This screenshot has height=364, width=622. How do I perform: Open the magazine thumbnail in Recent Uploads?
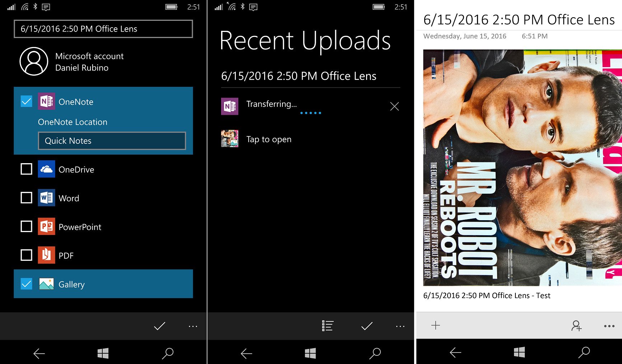click(230, 138)
